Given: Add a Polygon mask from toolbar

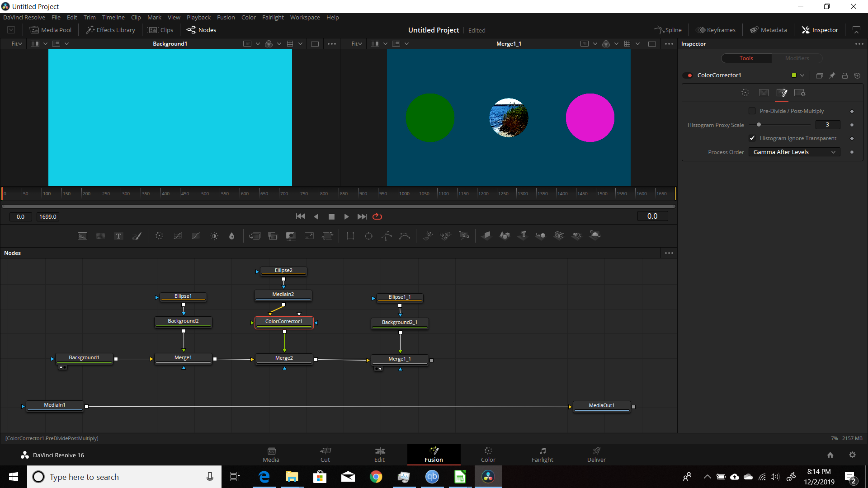Looking at the screenshot, I should (x=387, y=236).
